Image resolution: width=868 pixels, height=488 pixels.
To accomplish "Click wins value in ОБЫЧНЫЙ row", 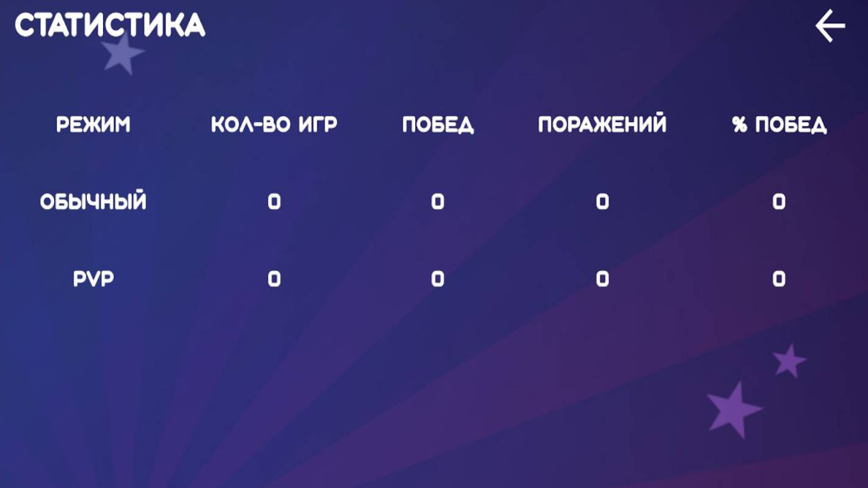I will 438,202.
